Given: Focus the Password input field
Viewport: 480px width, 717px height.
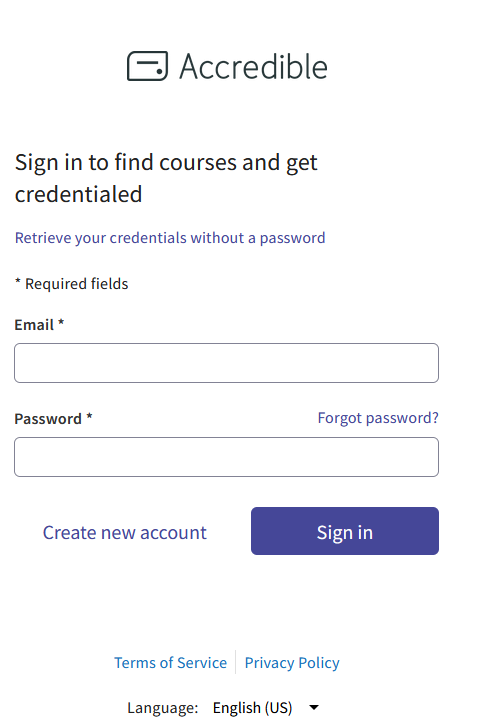Looking at the screenshot, I should (x=226, y=457).
